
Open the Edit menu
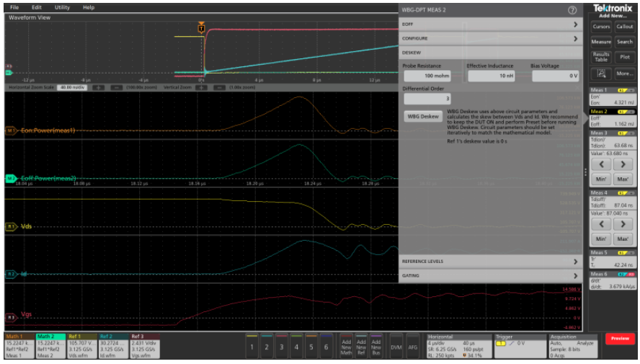[37, 7]
